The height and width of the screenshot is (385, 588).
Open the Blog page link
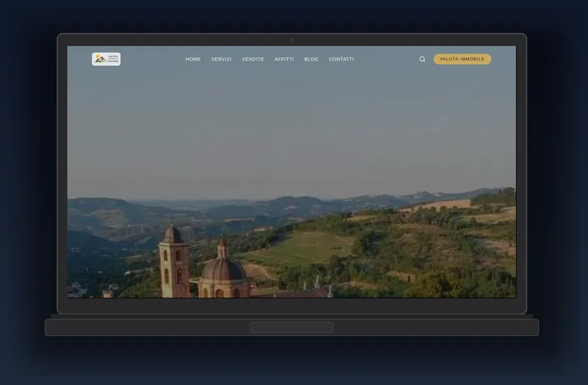[311, 59]
